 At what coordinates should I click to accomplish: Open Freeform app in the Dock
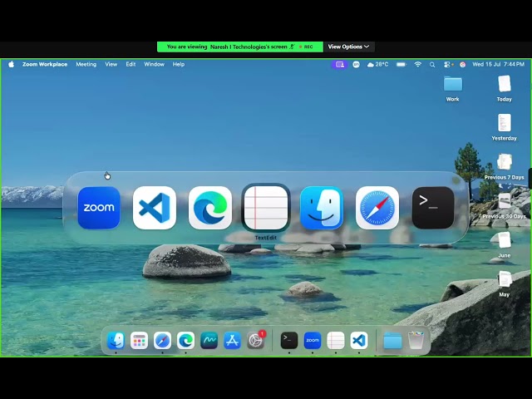[209, 340]
